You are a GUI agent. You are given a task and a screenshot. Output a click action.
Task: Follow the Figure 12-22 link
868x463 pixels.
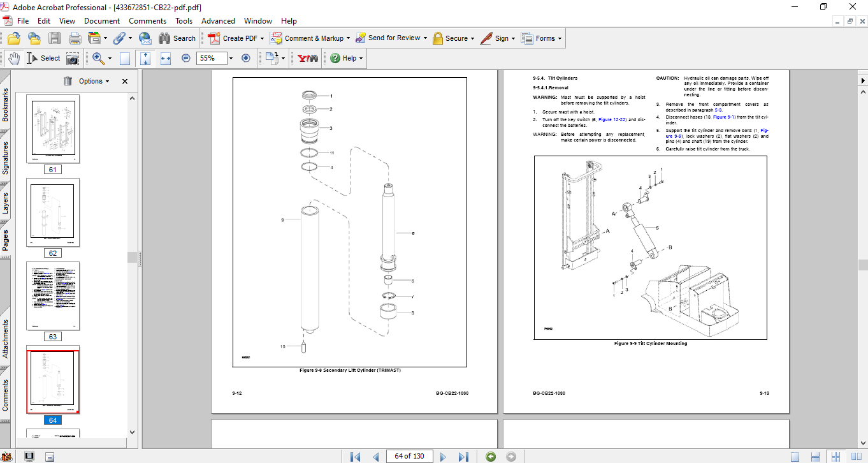pyautogui.click(x=611, y=119)
